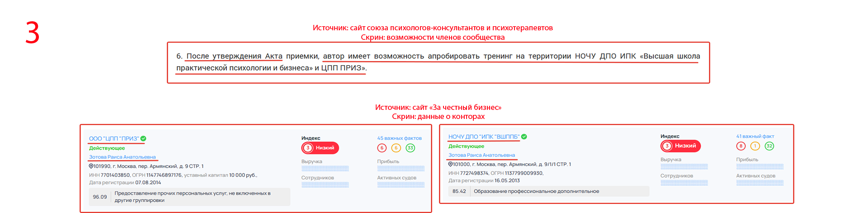Click green verified checkmark next to ЦПП ПРИЗ
The width and height of the screenshot is (868, 213).
pyautogui.click(x=143, y=138)
